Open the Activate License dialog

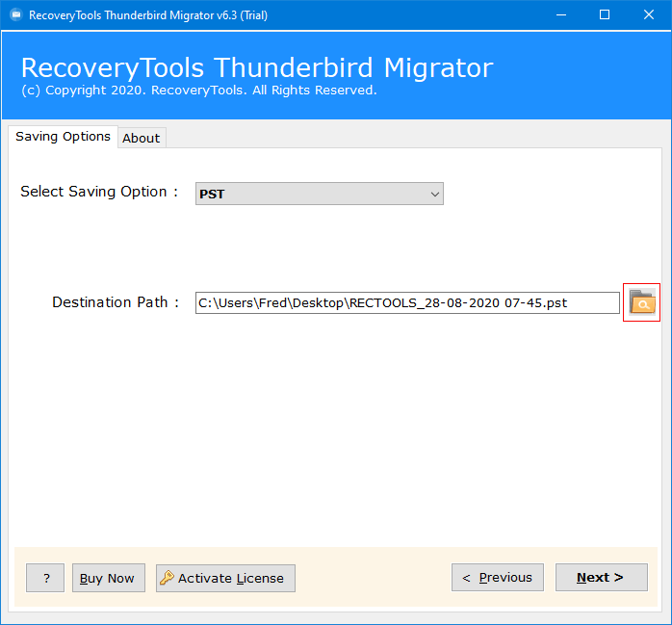tap(225, 578)
